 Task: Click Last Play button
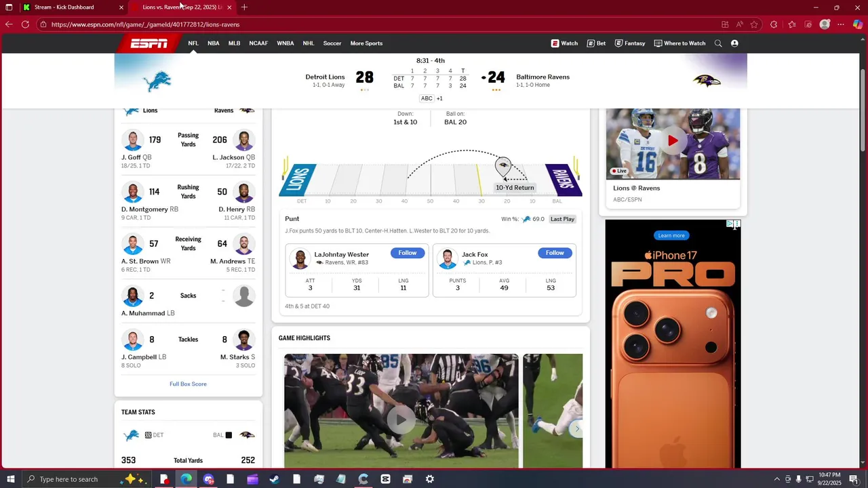click(563, 219)
